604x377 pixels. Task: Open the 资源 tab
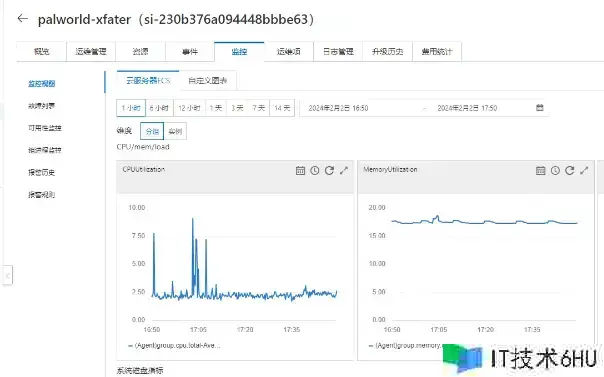tap(140, 52)
